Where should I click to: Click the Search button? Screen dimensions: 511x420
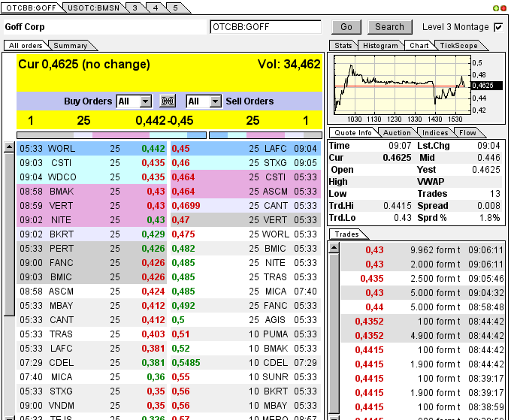(x=390, y=27)
